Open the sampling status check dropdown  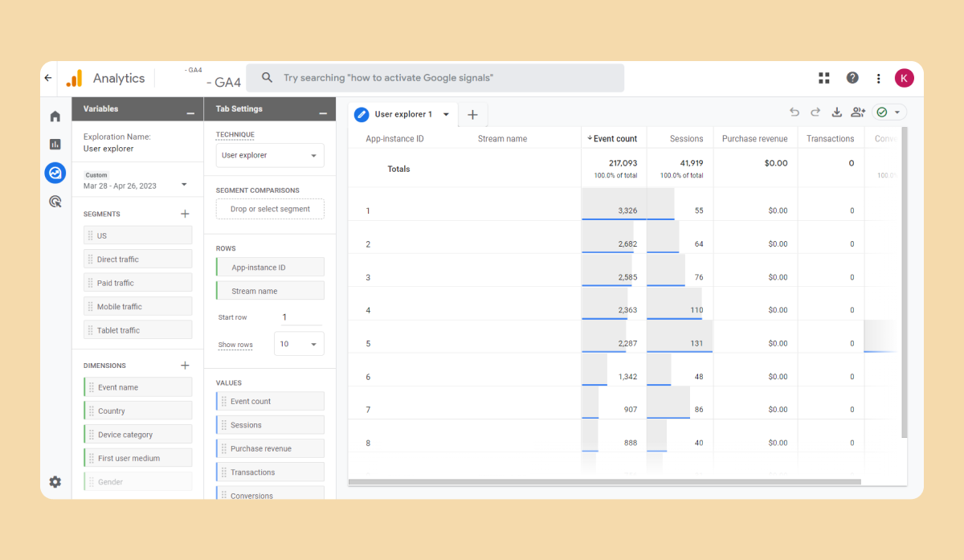click(x=889, y=112)
